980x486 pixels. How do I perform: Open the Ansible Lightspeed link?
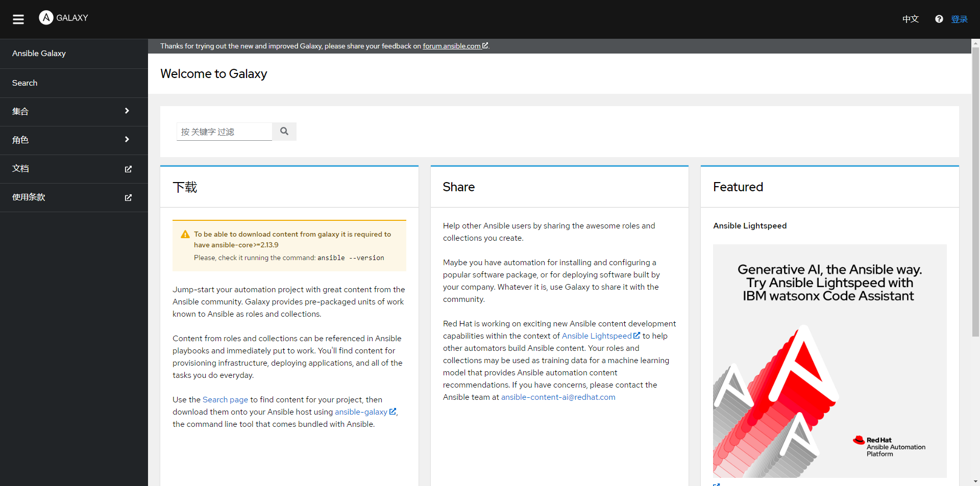click(x=597, y=336)
